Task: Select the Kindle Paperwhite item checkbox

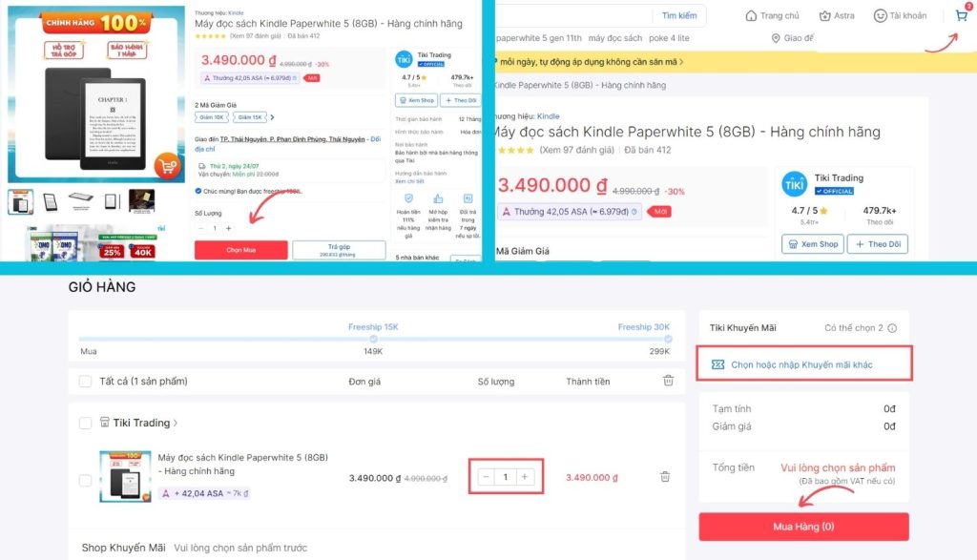Action: coord(85,480)
